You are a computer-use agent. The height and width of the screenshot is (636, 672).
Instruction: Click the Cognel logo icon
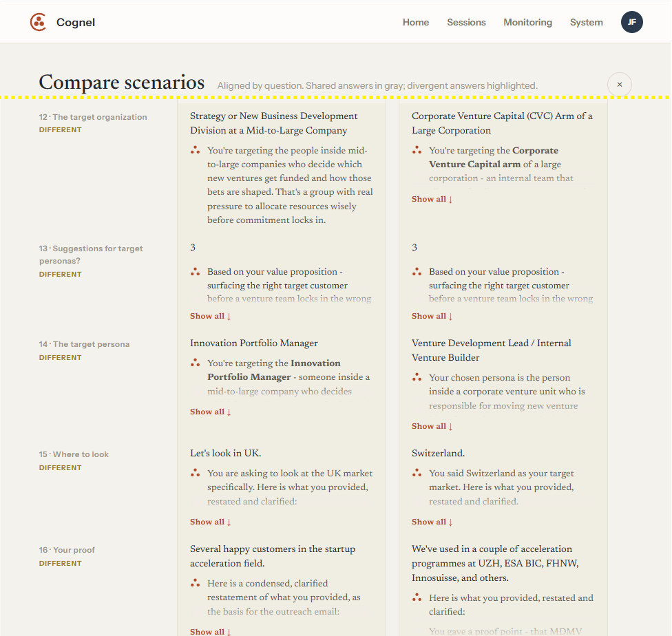pyautogui.click(x=38, y=22)
